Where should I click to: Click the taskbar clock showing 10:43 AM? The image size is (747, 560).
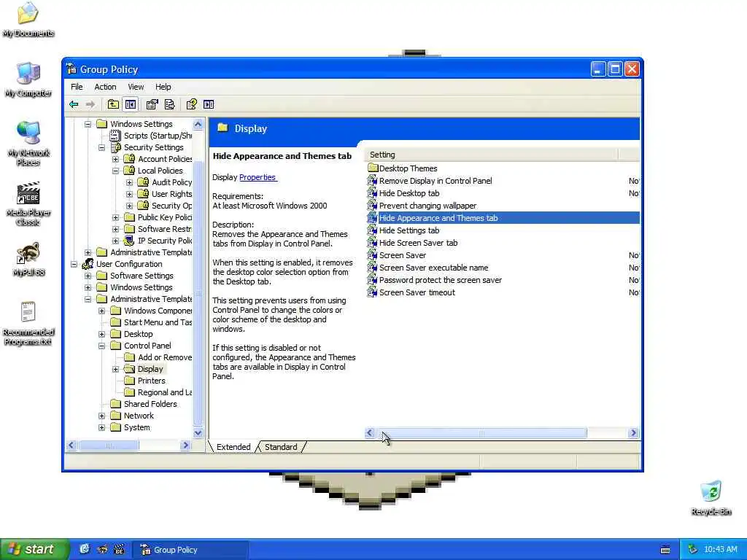click(720, 550)
